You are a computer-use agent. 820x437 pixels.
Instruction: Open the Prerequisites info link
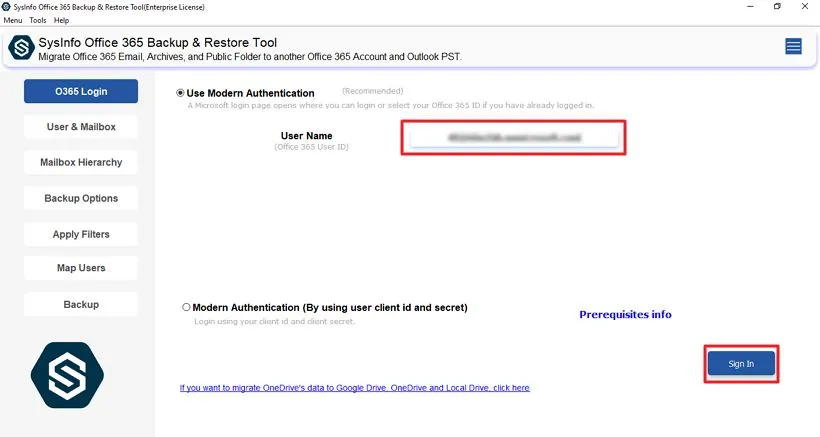pos(625,314)
